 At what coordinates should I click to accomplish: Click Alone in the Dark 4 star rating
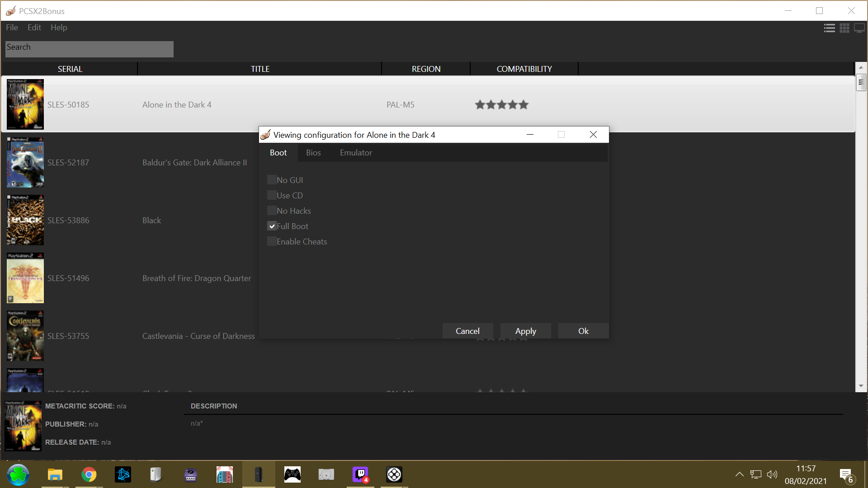(501, 105)
